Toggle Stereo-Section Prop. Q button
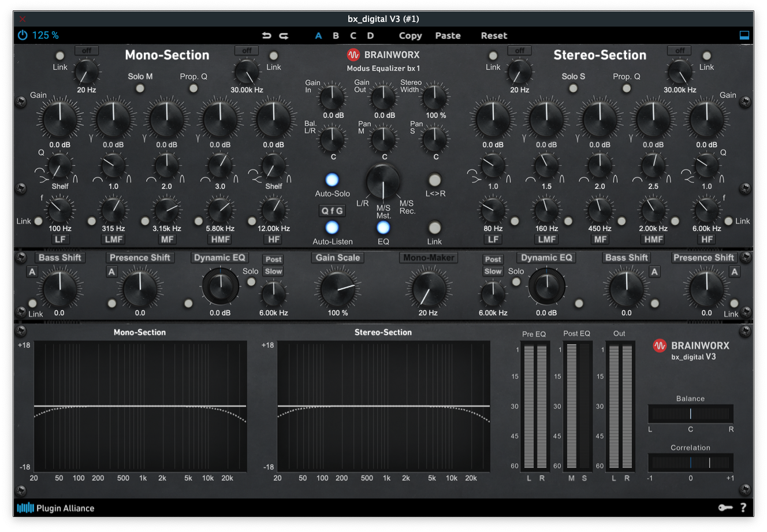 tap(627, 88)
